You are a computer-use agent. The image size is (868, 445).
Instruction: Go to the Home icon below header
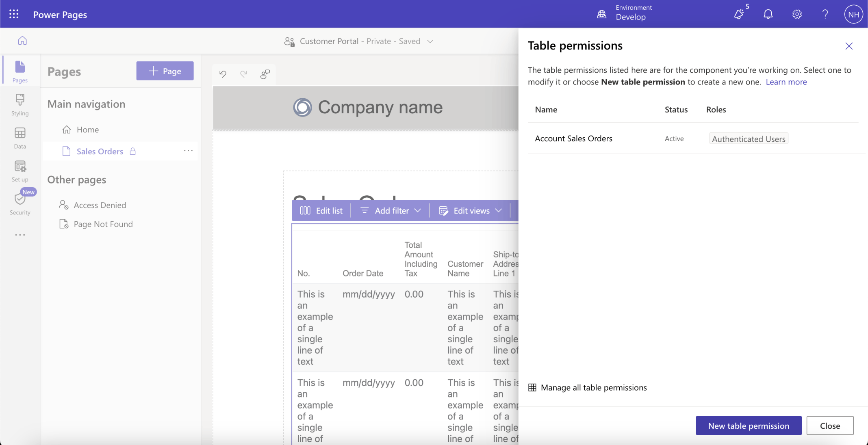click(x=22, y=41)
